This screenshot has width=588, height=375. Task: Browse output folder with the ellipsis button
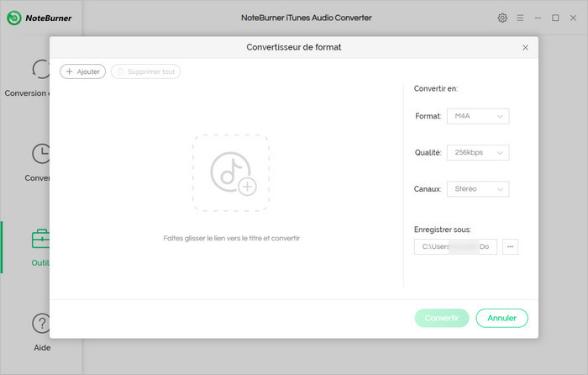(510, 246)
